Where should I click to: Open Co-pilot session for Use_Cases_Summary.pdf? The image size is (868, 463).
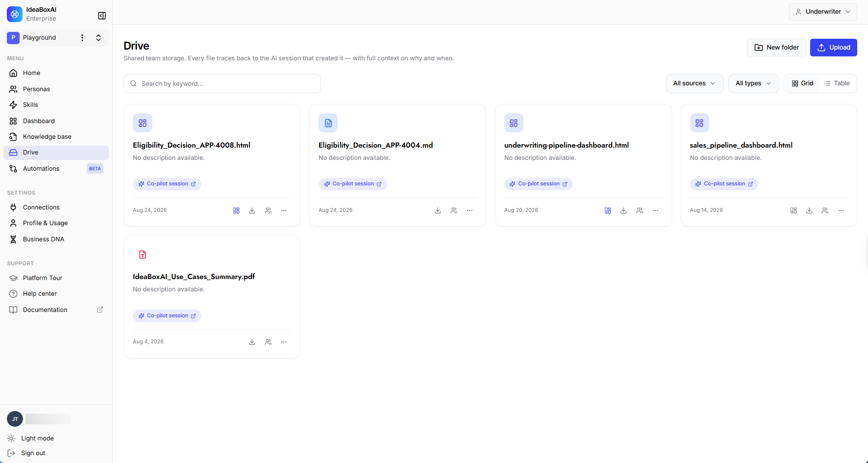pyautogui.click(x=167, y=316)
